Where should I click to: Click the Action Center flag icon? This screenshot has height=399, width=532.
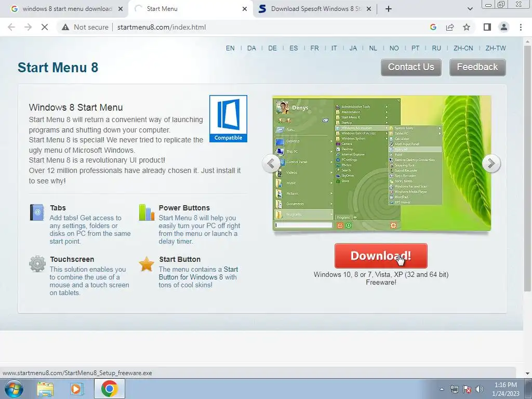pos(467,389)
